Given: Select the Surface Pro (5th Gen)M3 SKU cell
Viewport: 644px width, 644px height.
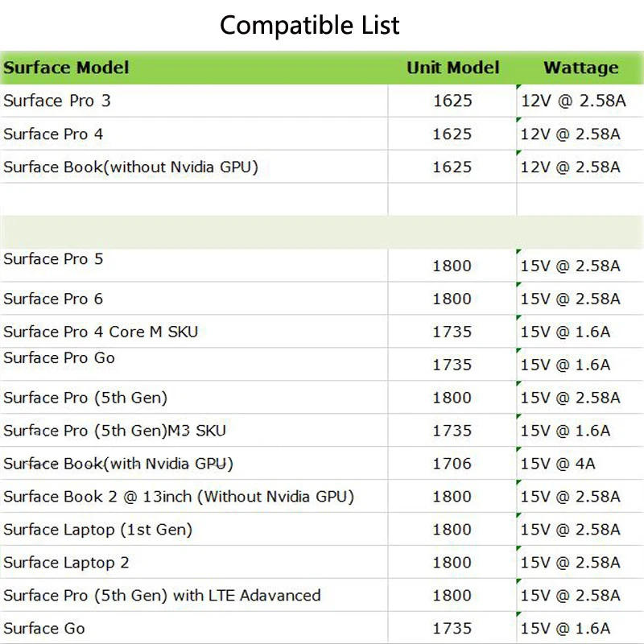Looking at the screenshot, I should [x=114, y=431].
